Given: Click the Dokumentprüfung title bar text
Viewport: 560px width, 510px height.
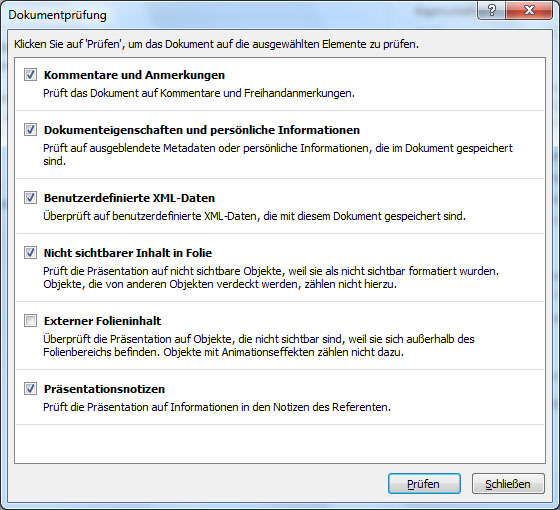Looking at the screenshot, I should [x=58, y=15].
